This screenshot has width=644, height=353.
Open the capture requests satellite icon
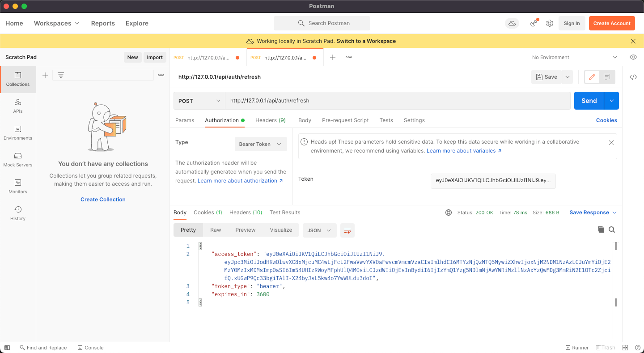[x=534, y=23]
